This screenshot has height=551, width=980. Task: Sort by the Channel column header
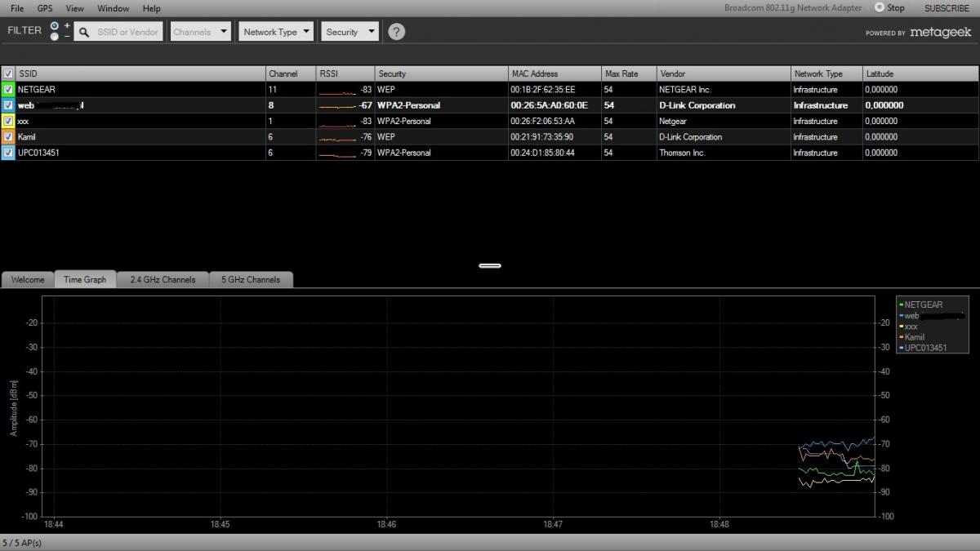pyautogui.click(x=291, y=73)
